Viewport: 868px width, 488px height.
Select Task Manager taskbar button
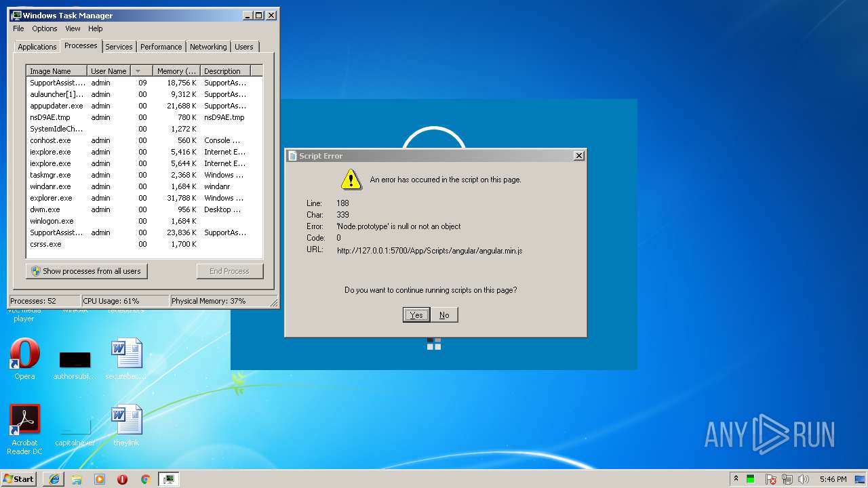(x=168, y=479)
